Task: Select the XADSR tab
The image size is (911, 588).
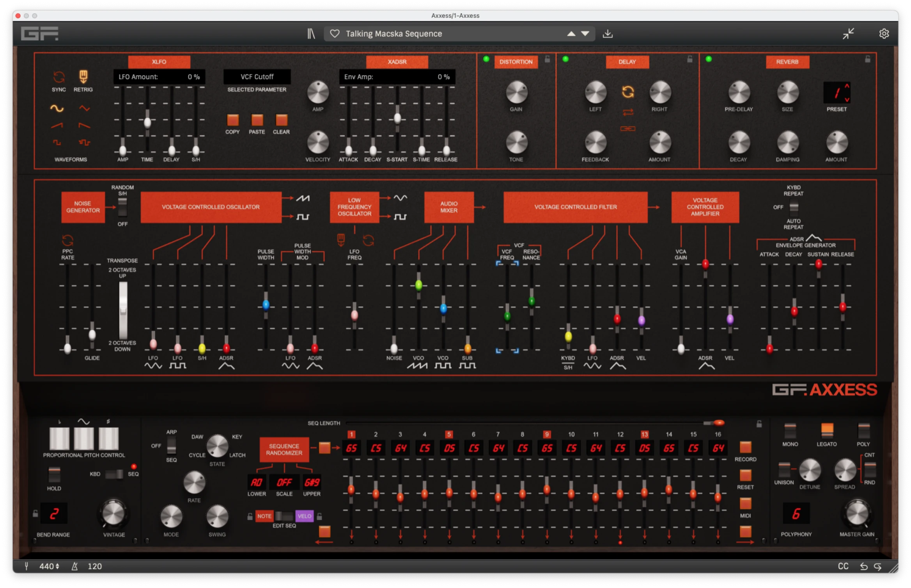Action: click(x=397, y=62)
